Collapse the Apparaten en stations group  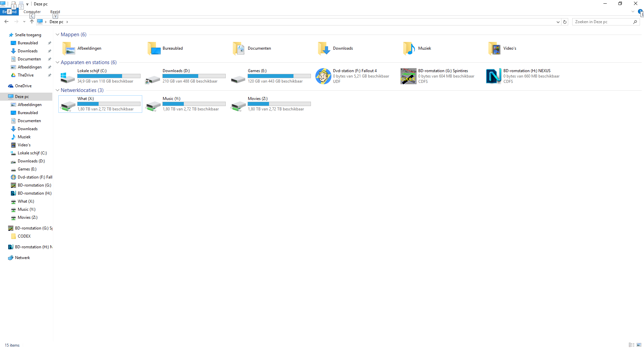[x=57, y=62]
